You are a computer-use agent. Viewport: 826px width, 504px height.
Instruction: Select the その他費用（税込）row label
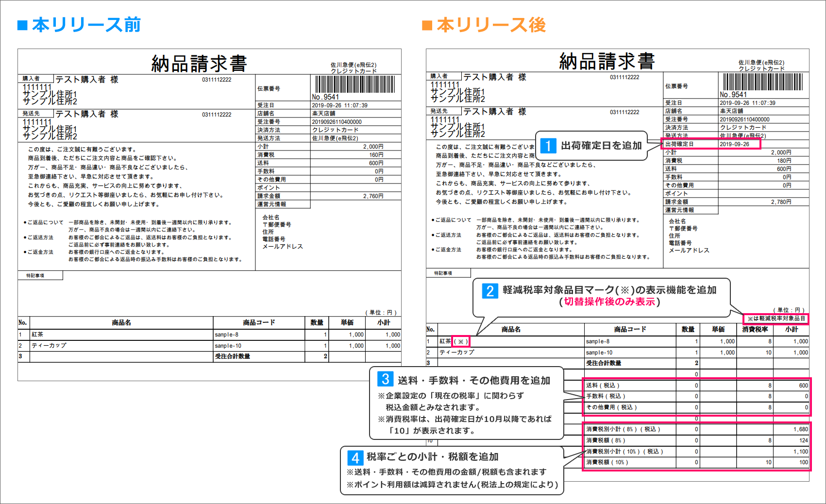611,407
